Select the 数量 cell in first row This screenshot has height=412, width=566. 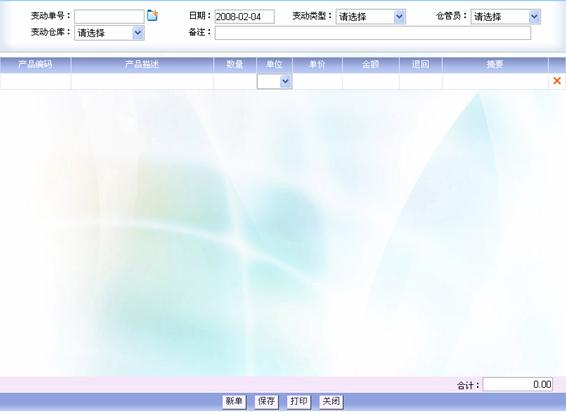pyautogui.click(x=235, y=82)
